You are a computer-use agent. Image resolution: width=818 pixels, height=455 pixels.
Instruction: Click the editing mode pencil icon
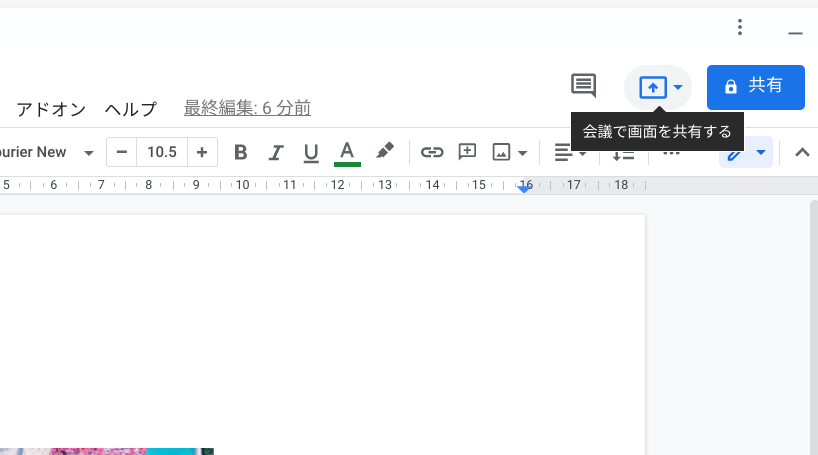pos(735,153)
